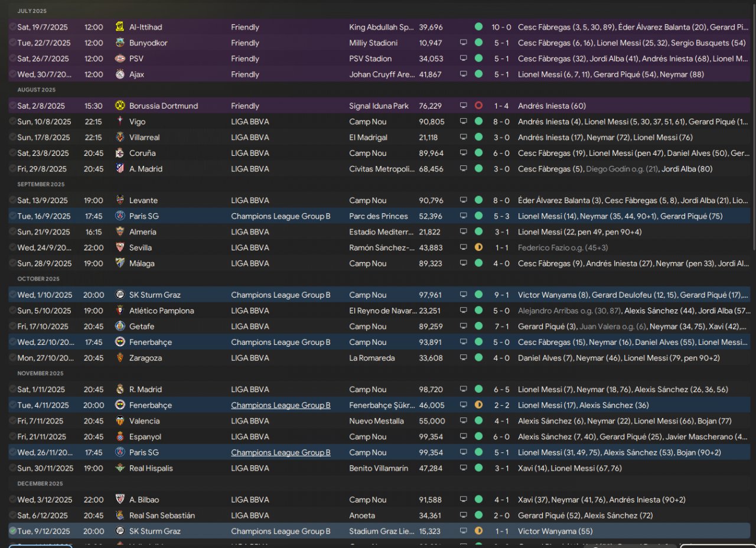Click the Ajax club crest
The width and height of the screenshot is (756, 548).
(x=120, y=74)
